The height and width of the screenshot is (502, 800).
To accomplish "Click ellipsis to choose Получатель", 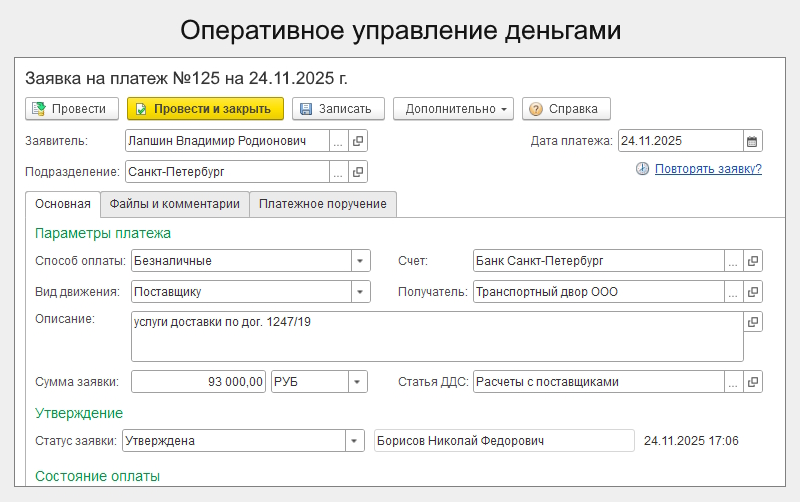I will [733, 292].
